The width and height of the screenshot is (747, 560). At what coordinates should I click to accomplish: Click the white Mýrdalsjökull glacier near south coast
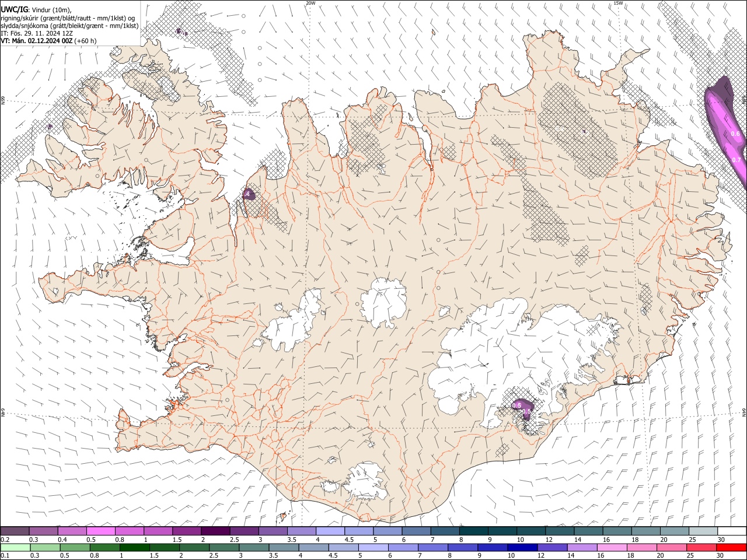pyautogui.click(x=365, y=483)
